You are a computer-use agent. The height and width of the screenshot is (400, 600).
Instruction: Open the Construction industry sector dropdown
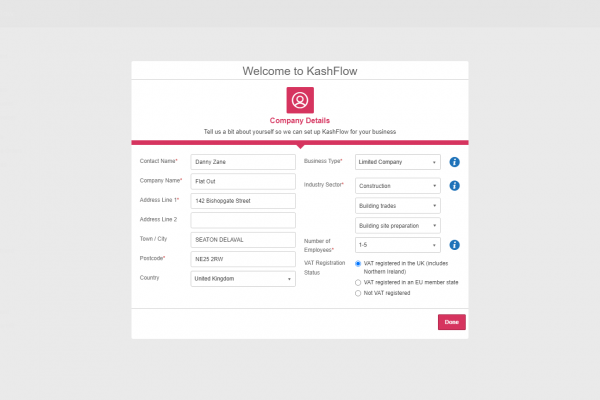(398, 186)
